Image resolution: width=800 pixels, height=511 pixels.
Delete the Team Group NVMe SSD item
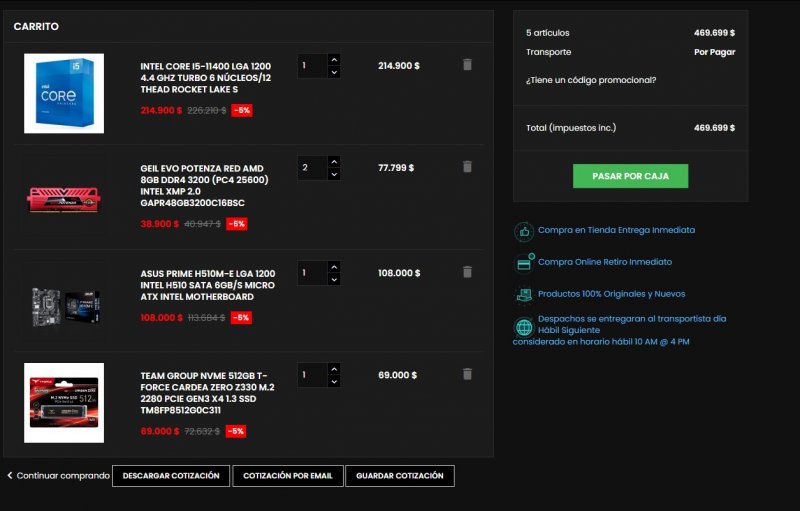click(467, 374)
